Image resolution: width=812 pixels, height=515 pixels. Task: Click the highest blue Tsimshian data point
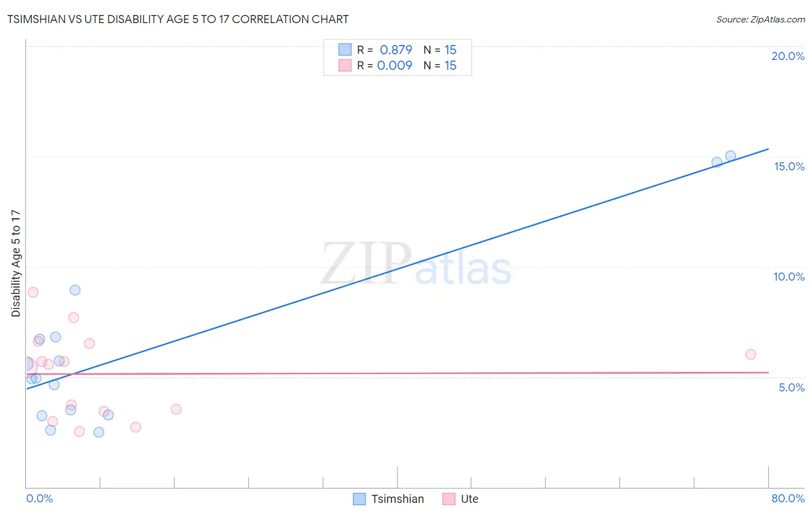pos(731,156)
